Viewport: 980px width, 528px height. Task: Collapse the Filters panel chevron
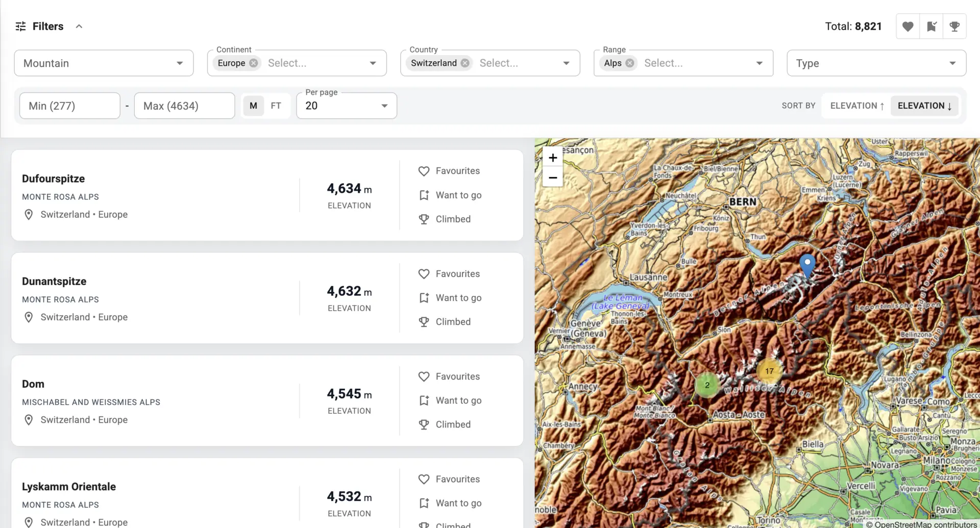coord(79,27)
